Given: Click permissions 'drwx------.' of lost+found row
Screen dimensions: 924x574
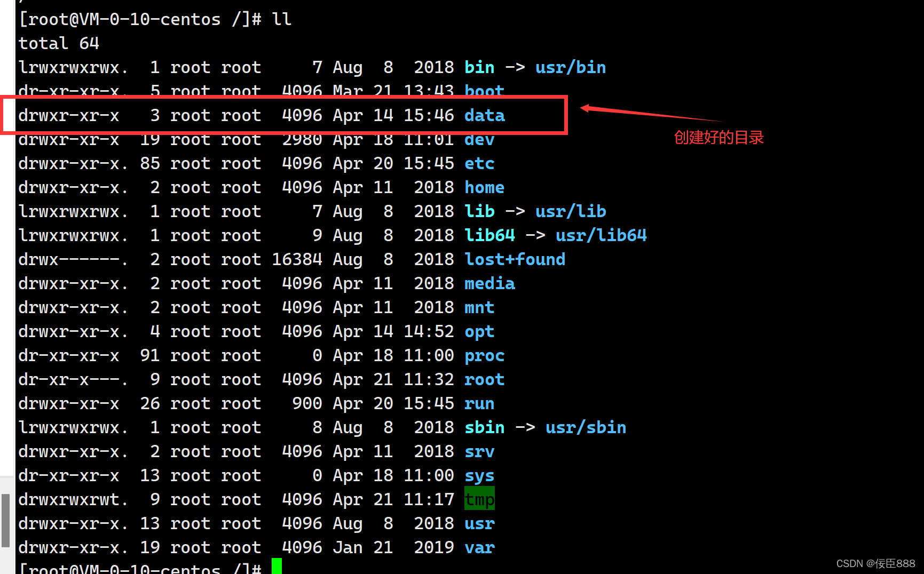Looking at the screenshot, I should pos(74,259).
